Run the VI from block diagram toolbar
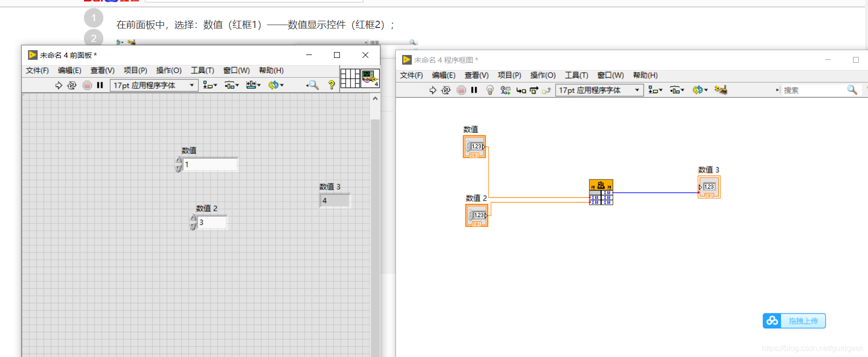The height and width of the screenshot is (357, 868). click(433, 90)
